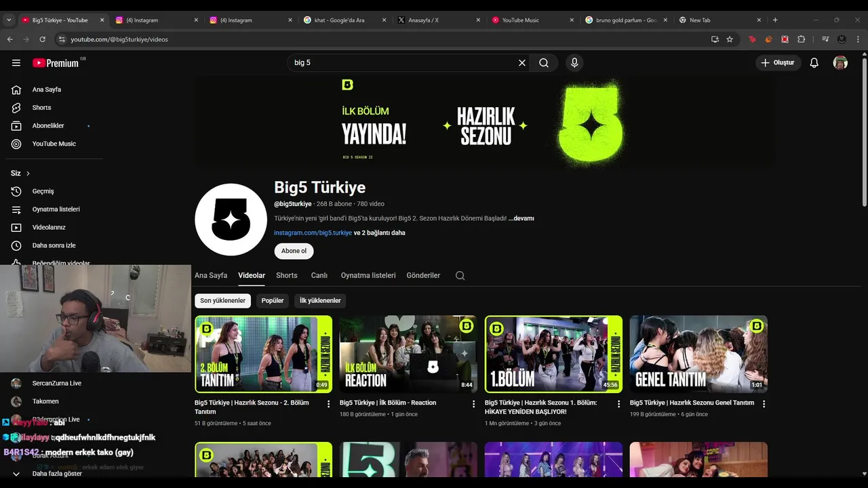The image size is (868, 488).
Task: Go back with the browser back arrow
Action: tap(10, 39)
